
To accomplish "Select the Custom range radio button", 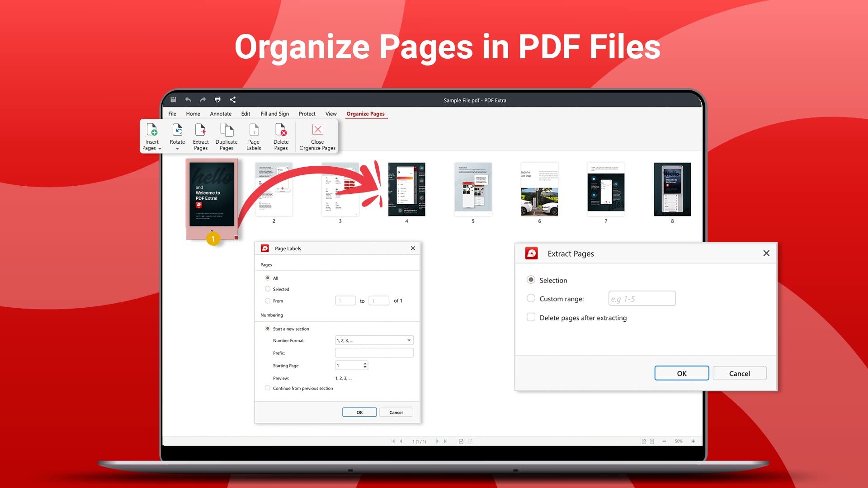I will click(x=531, y=298).
